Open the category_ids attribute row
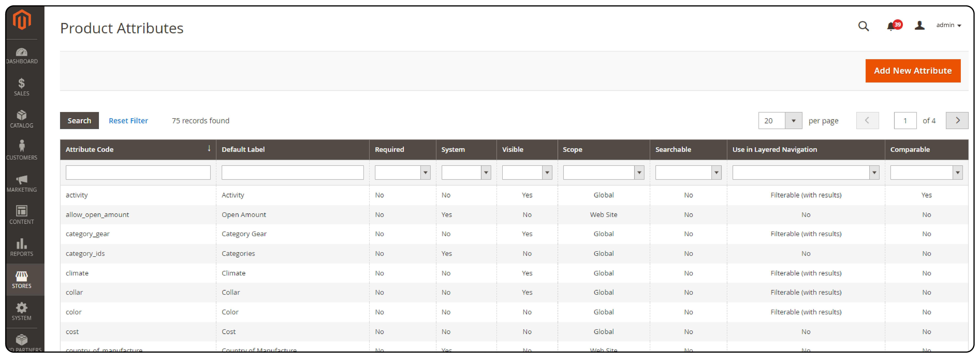Image resolution: width=980 pixels, height=358 pixels. [514, 254]
